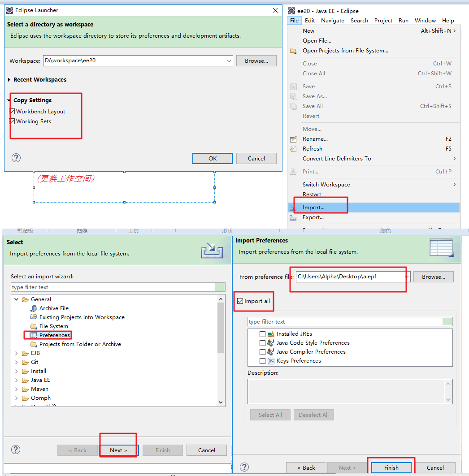
Task: Expand the Java EE tree node
Action: tap(17, 380)
